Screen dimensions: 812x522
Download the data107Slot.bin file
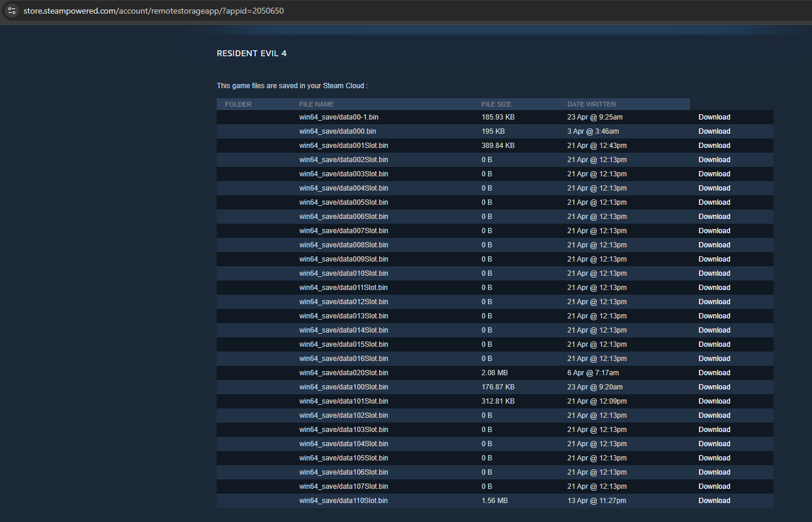(x=714, y=486)
